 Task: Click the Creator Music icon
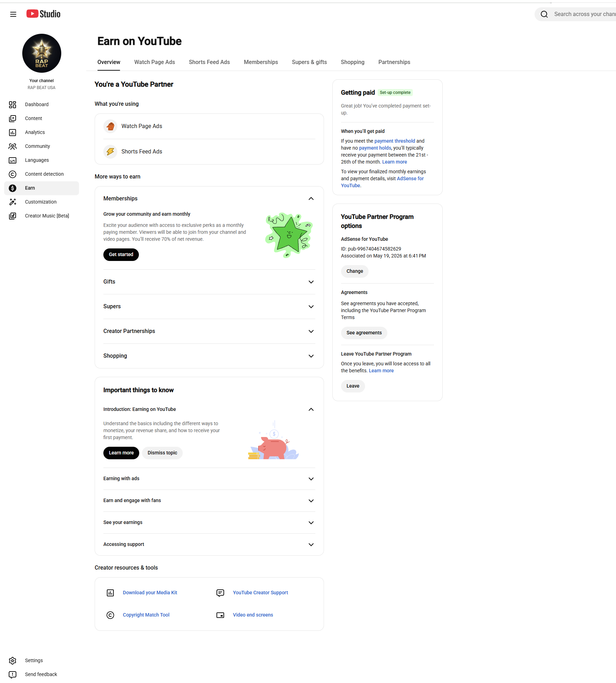[x=13, y=216]
